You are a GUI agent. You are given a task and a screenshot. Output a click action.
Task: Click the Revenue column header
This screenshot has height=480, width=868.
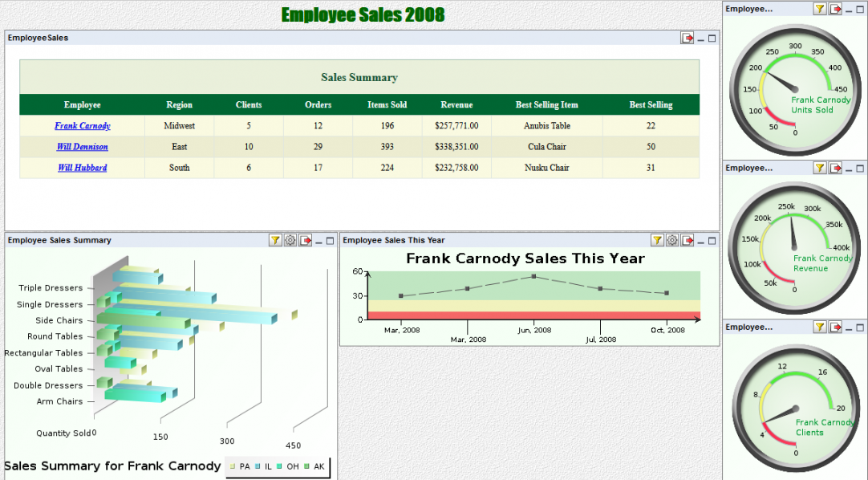pos(456,104)
